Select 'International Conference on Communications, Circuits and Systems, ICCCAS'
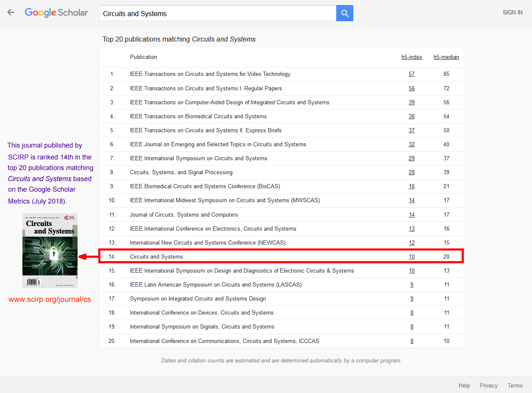532x393 pixels. pos(224,341)
